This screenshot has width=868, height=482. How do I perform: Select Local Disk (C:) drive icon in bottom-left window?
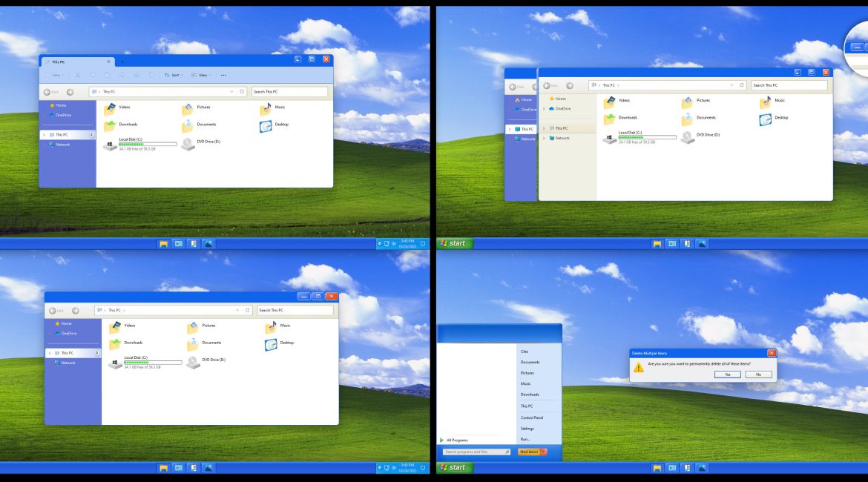tap(114, 363)
